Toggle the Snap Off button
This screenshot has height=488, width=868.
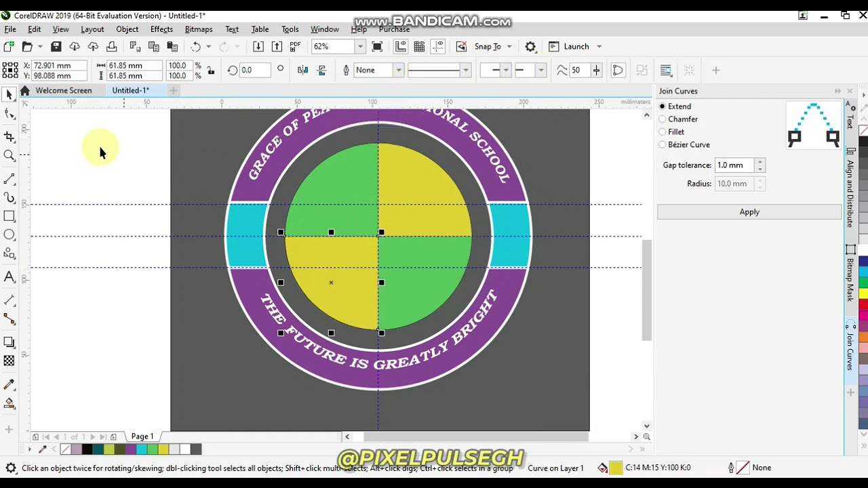[x=461, y=46]
